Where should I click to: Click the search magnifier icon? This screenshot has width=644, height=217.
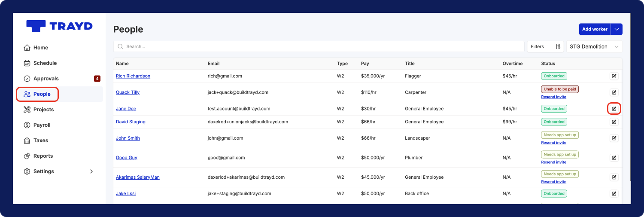pos(121,46)
